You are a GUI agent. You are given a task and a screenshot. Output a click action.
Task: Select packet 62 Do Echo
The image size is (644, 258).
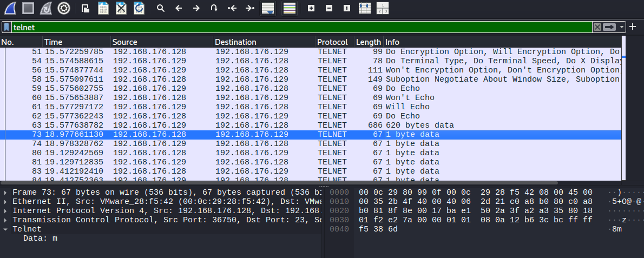point(311,116)
